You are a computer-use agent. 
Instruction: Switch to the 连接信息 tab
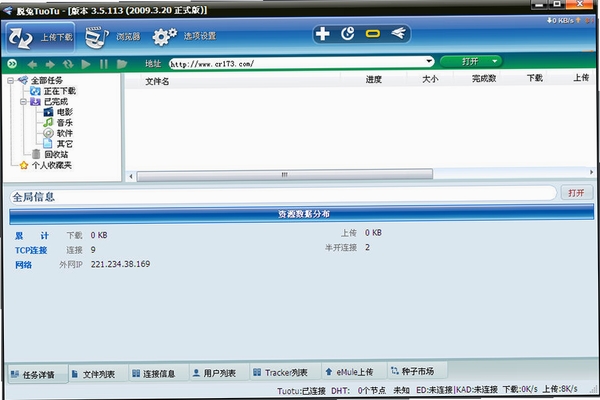[x=158, y=374]
